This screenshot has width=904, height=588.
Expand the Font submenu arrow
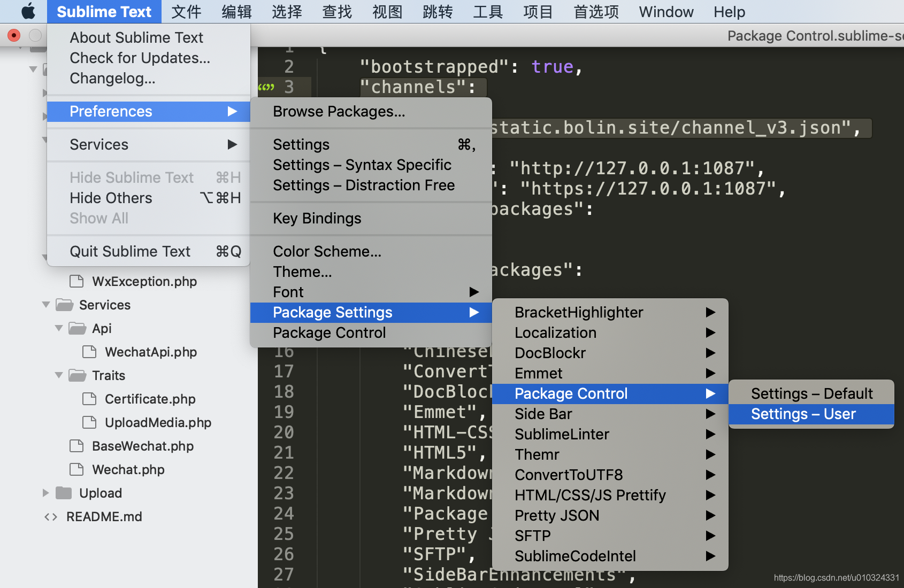tap(474, 292)
